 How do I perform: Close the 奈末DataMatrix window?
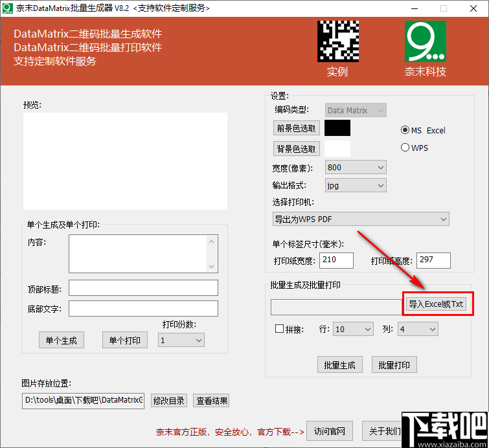click(473, 8)
